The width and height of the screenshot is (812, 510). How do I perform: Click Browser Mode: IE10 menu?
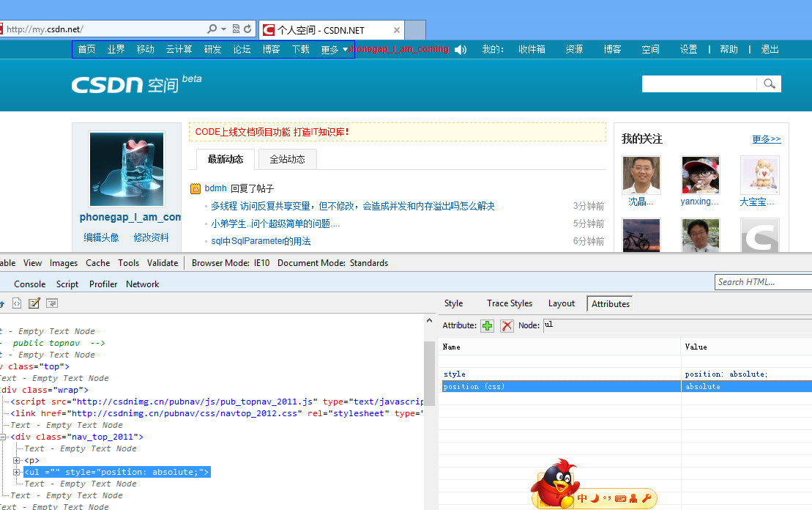[x=231, y=263]
